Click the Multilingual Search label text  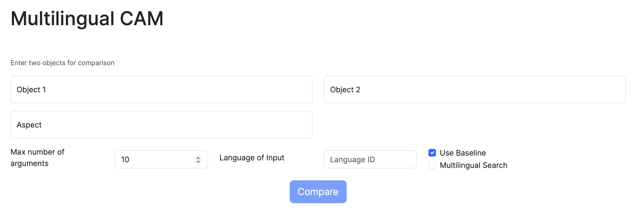click(473, 165)
